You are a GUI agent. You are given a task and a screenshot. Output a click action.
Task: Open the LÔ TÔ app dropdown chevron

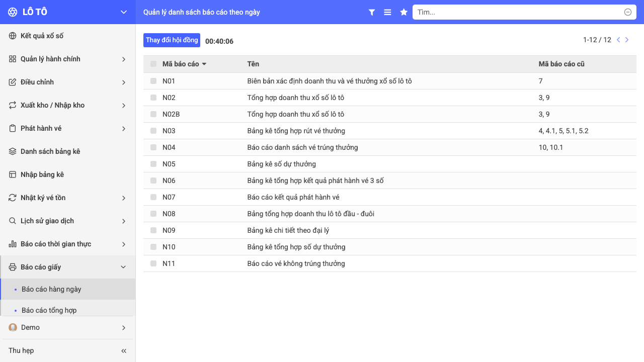pyautogui.click(x=124, y=12)
